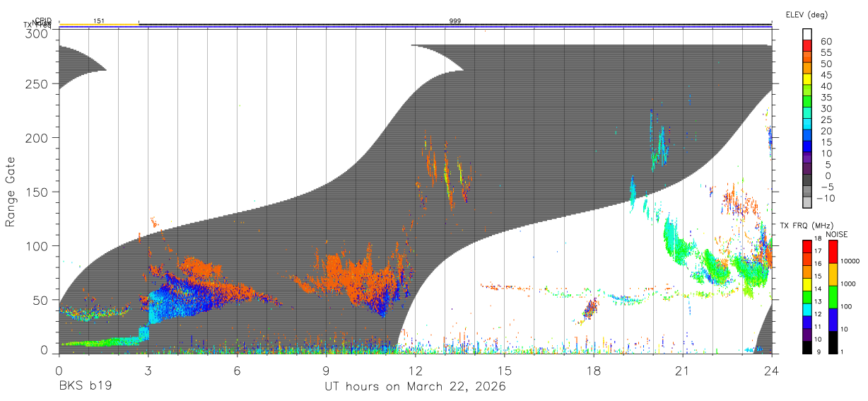
Task: Pick the cyan 12–13 segment of TX FRQ bar
Action: click(x=807, y=309)
